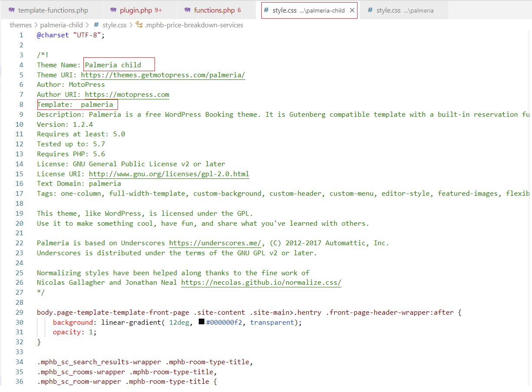532x392 pixels.
Task: Click 'style.css' breadcrumb segment
Action: [x=115, y=25]
